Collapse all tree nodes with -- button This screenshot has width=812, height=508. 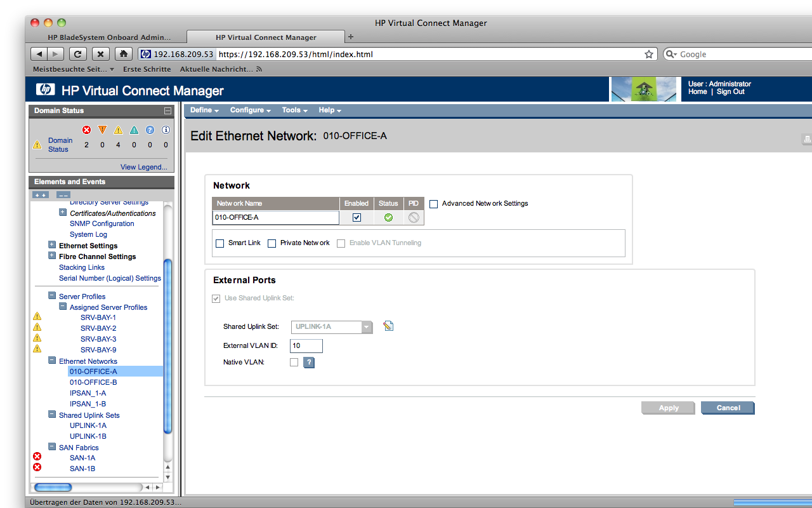(x=63, y=194)
